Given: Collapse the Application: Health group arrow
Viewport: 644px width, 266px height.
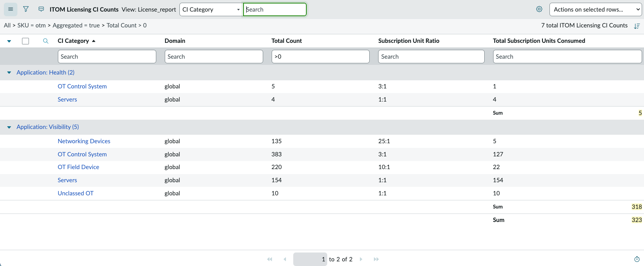Looking at the screenshot, I should pos(9,73).
